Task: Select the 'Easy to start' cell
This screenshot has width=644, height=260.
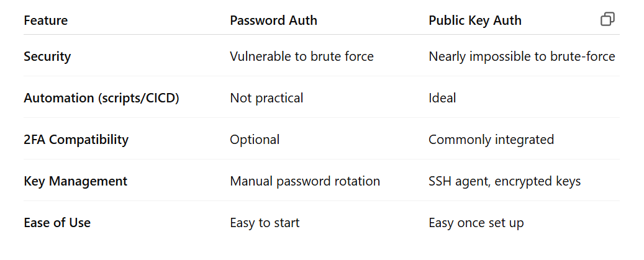Action: pyautogui.click(x=265, y=223)
